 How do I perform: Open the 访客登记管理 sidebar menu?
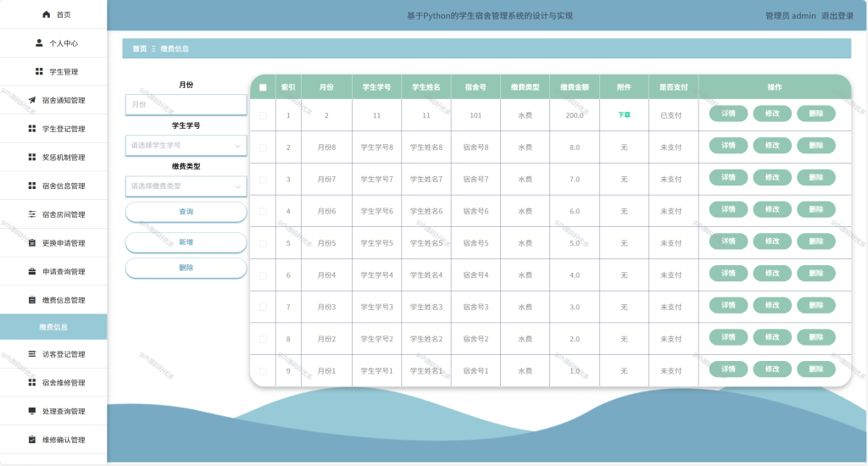tap(53, 354)
